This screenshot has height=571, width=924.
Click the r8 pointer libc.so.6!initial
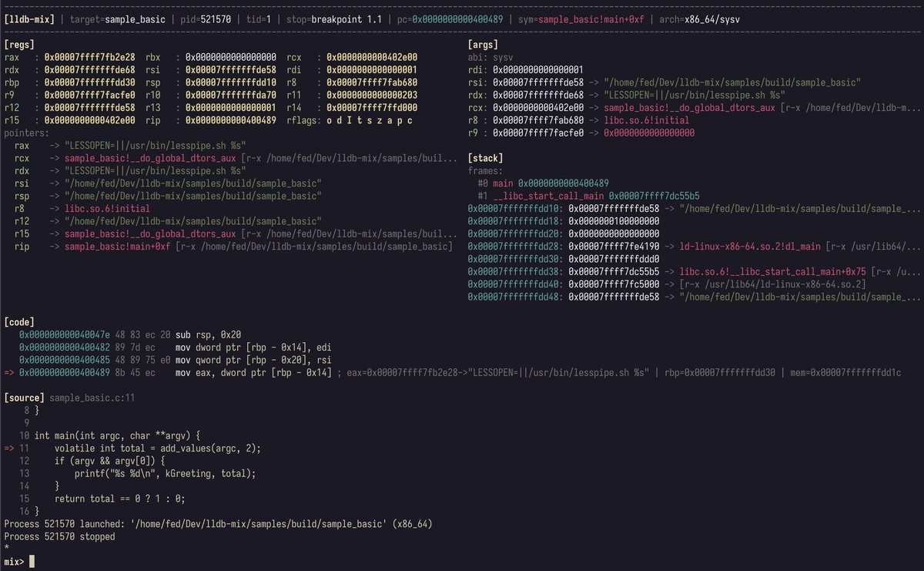(108, 209)
